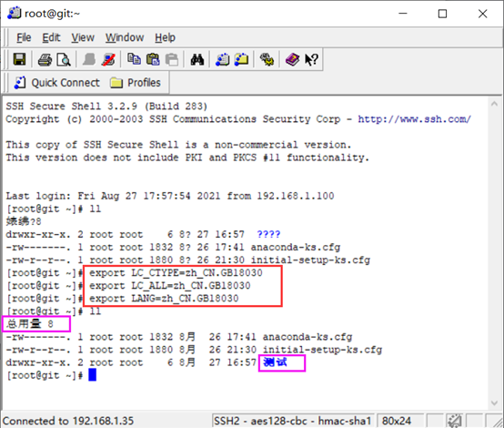Click the blue '测试' directory name
504x428 pixels.
pyautogui.click(x=275, y=362)
